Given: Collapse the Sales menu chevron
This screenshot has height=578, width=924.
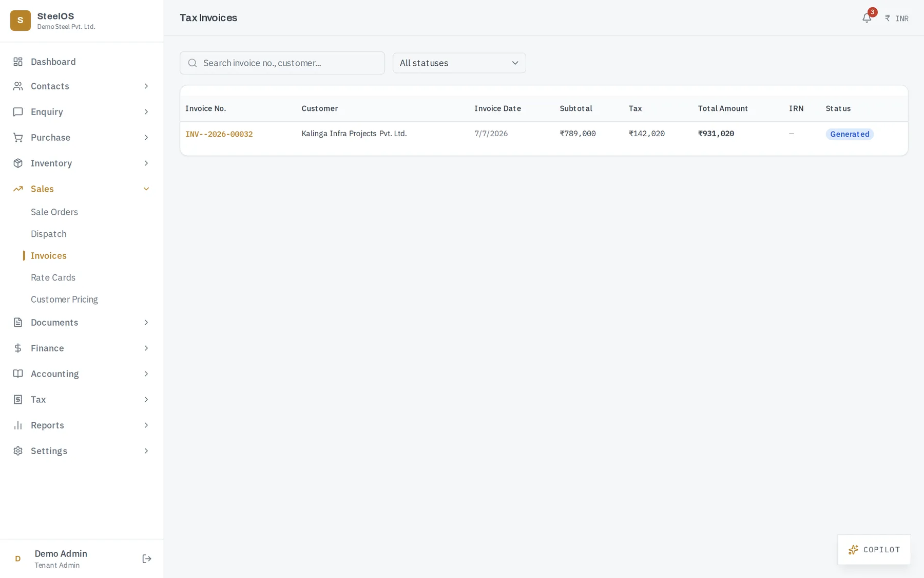Looking at the screenshot, I should tap(146, 189).
